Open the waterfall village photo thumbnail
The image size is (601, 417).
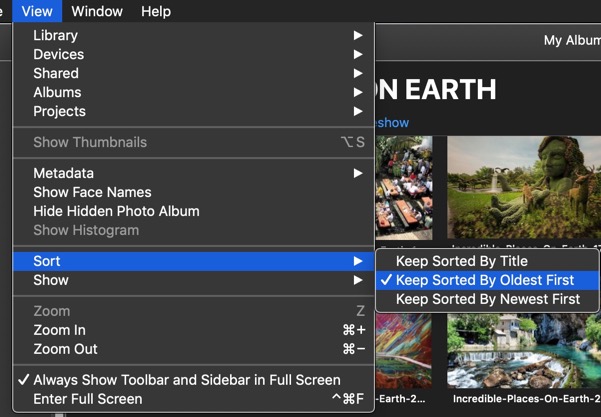click(x=523, y=351)
